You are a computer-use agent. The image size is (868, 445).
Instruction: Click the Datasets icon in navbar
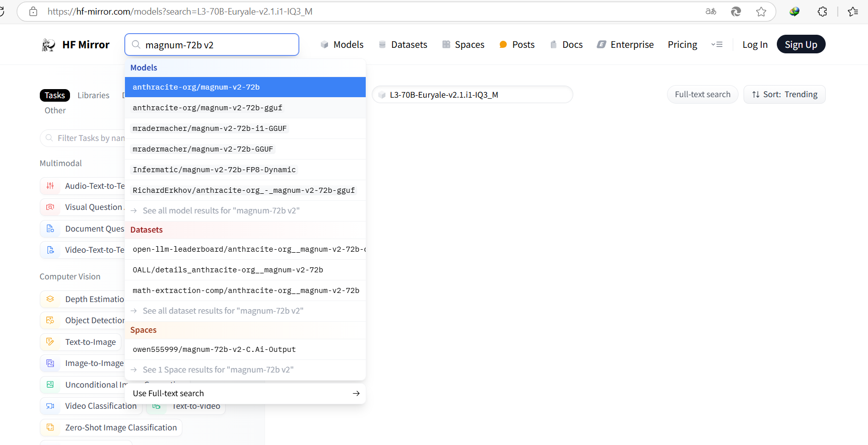(382, 45)
